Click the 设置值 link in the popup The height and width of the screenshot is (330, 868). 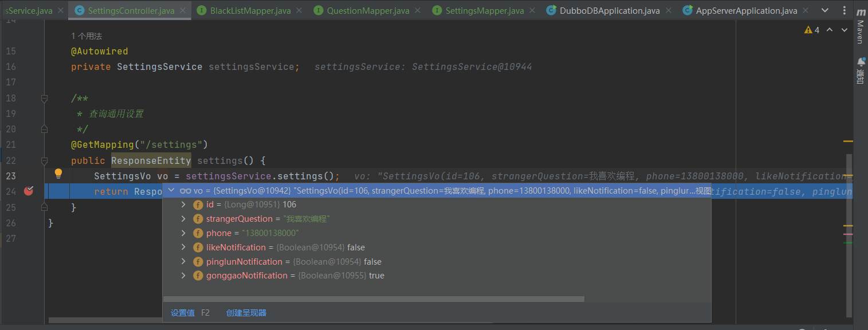[x=183, y=313]
